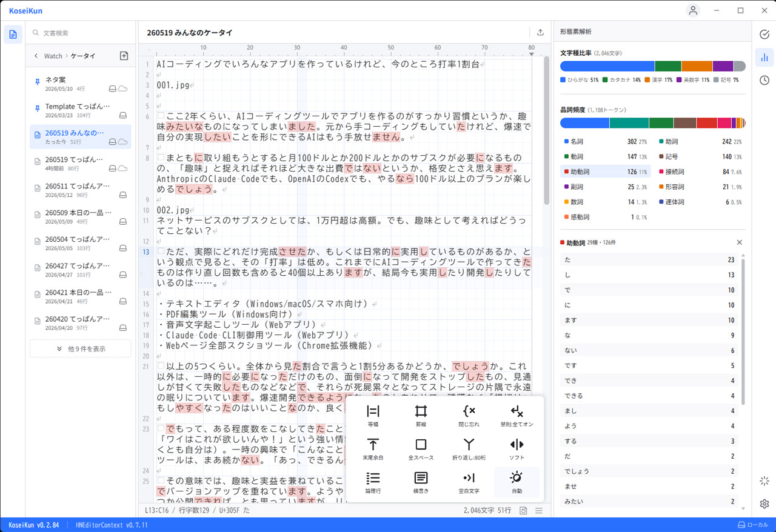Toggle 折り返し:80桁 wrap setting

pyautogui.click(x=469, y=448)
